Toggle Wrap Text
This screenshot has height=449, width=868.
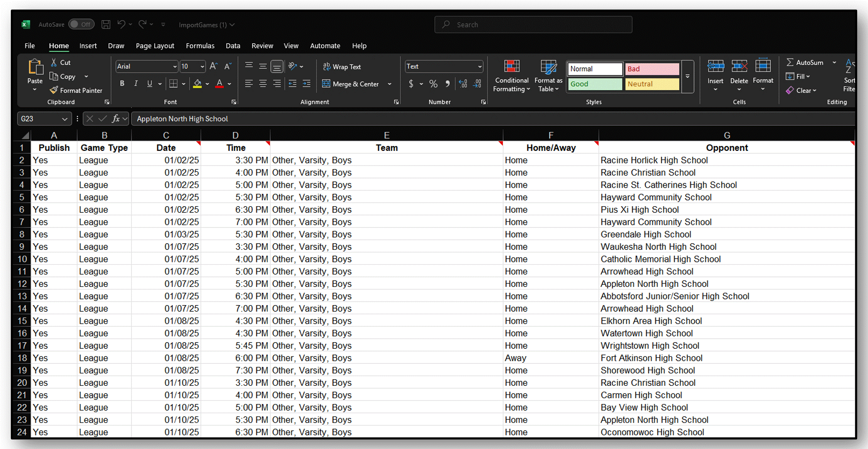(x=342, y=67)
